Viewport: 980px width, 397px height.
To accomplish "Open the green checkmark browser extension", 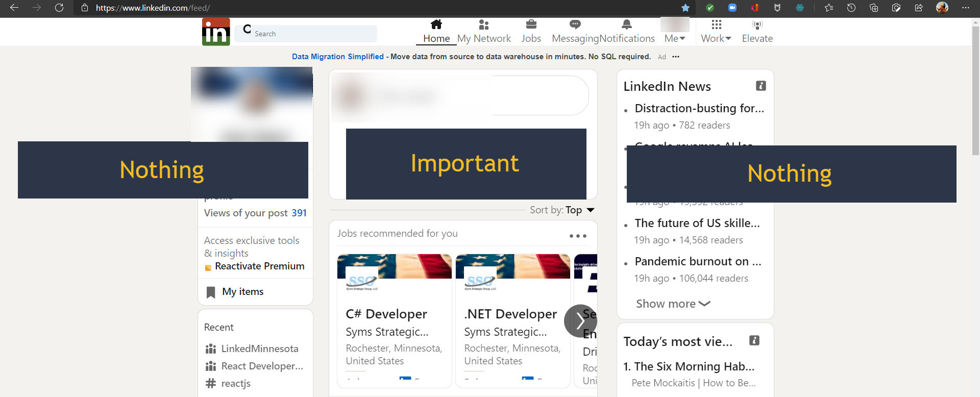I will click(x=710, y=8).
